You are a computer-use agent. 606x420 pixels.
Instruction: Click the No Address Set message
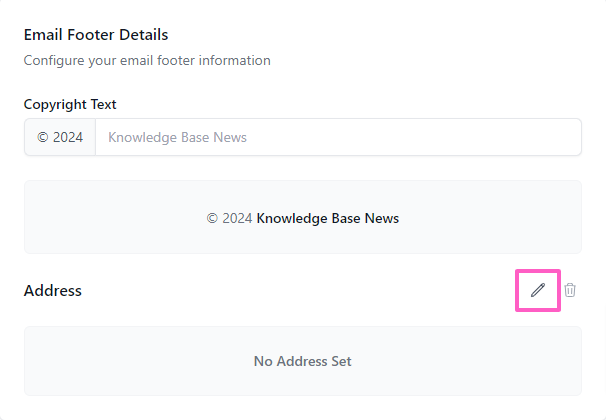[x=302, y=361]
